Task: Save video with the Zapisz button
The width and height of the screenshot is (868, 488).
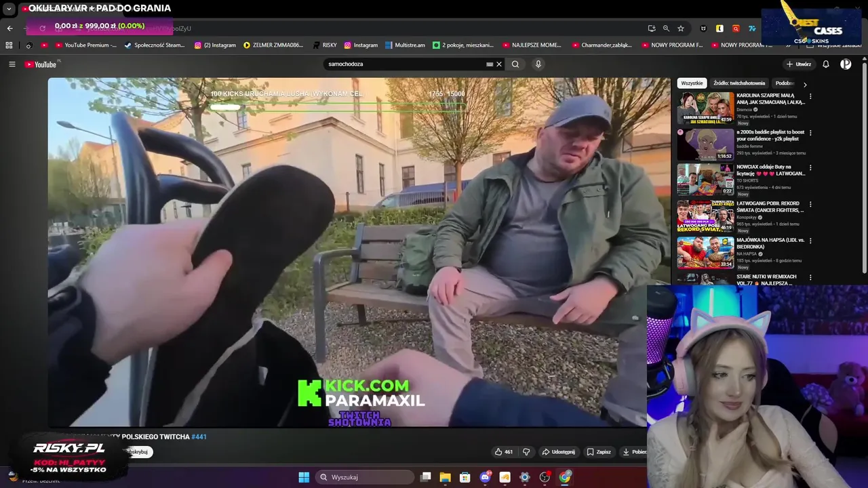Action: pyautogui.click(x=599, y=452)
